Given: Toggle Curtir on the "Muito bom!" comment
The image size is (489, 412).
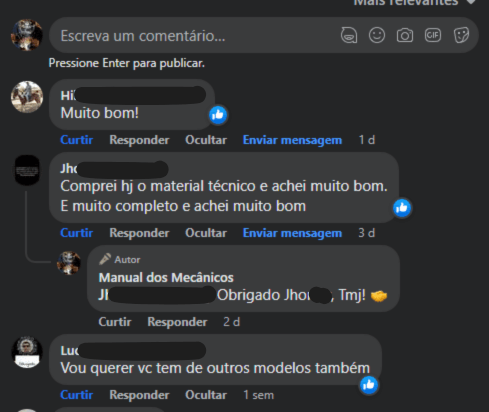Looking at the screenshot, I should click(x=76, y=140).
